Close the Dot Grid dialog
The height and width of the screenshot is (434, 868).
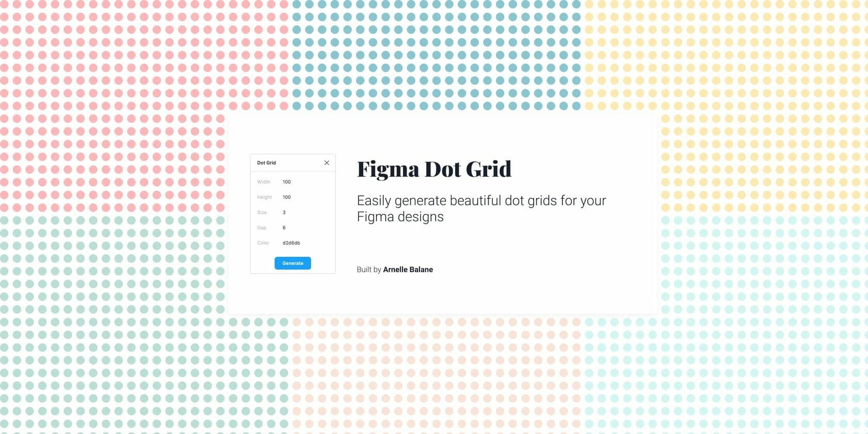327,162
